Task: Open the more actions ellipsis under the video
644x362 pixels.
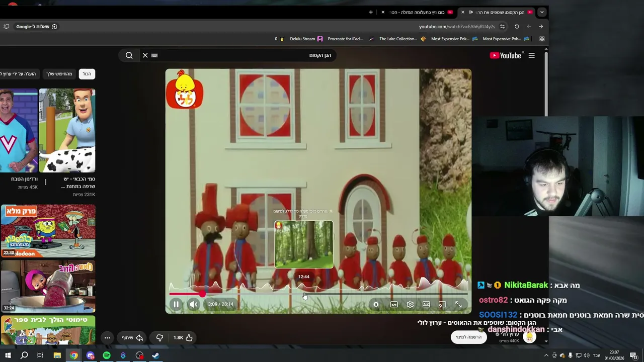Action: (x=107, y=338)
